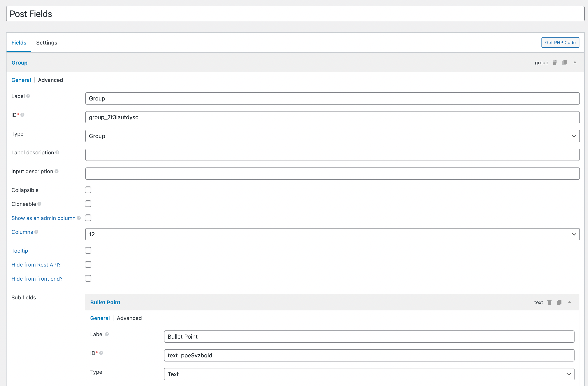Click help icon next to Group Label
The width and height of the screenshot is (588, 386).
(28, 96)
